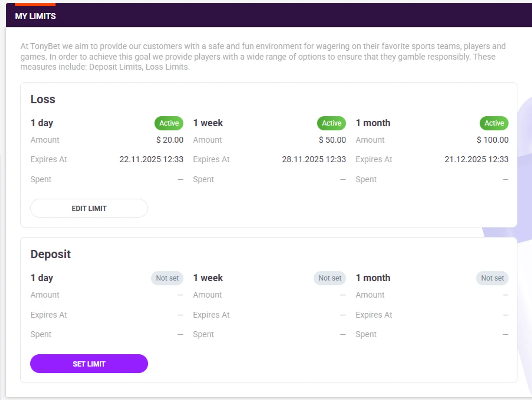Click the Active badge on the 1 week loss limit
The height and width of the screenshot is (400, 532).
click(x=331, y=123)
